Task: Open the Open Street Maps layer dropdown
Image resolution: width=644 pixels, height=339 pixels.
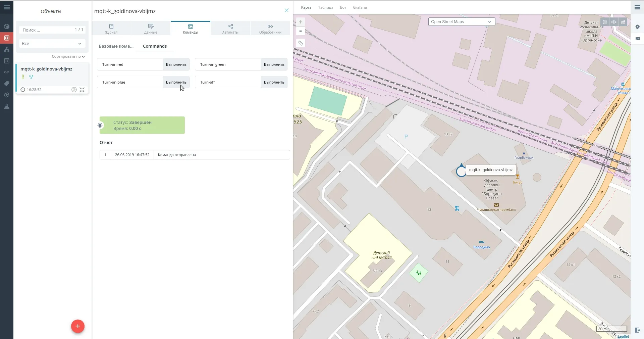Action: click(x=462, y=22)
